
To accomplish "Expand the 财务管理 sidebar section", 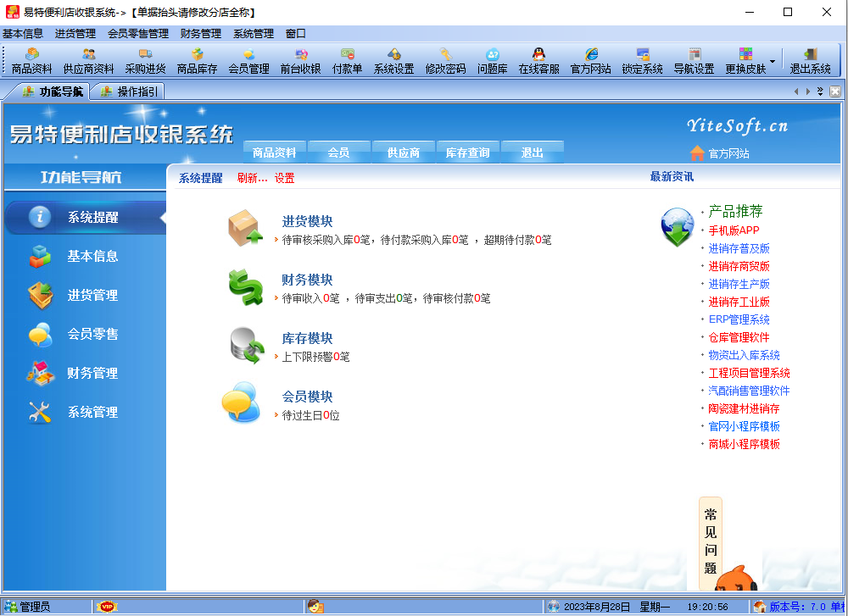I will [x=85, y=374].
